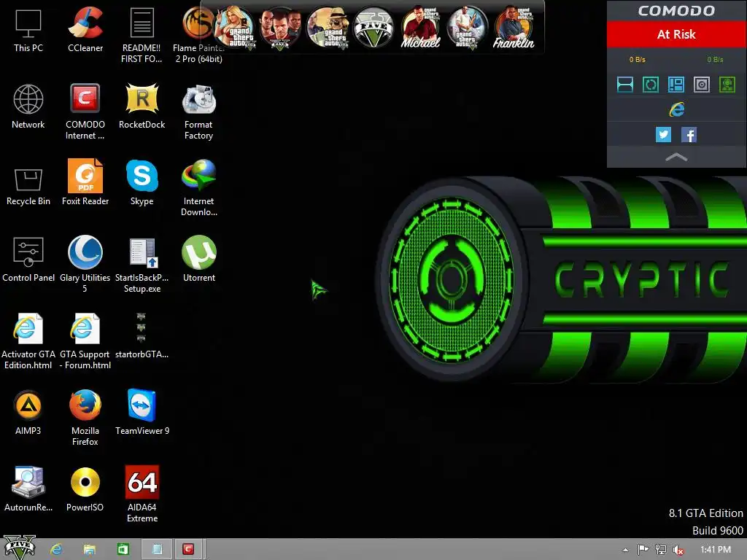The height and width of the screenshot is (560, 747).
Task: Switch to the Notepad taskbar window
Action: (x=157, y=550)
